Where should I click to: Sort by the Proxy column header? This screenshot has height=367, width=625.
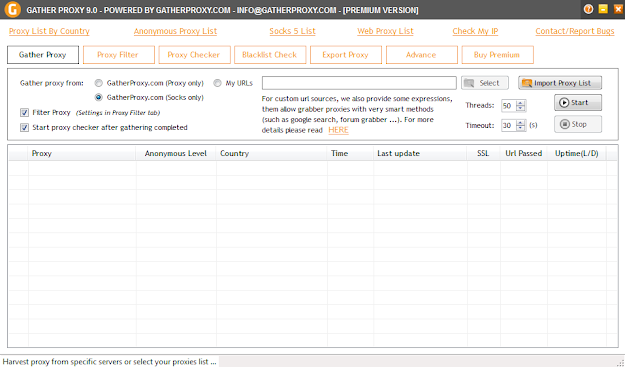coord(82,153)
